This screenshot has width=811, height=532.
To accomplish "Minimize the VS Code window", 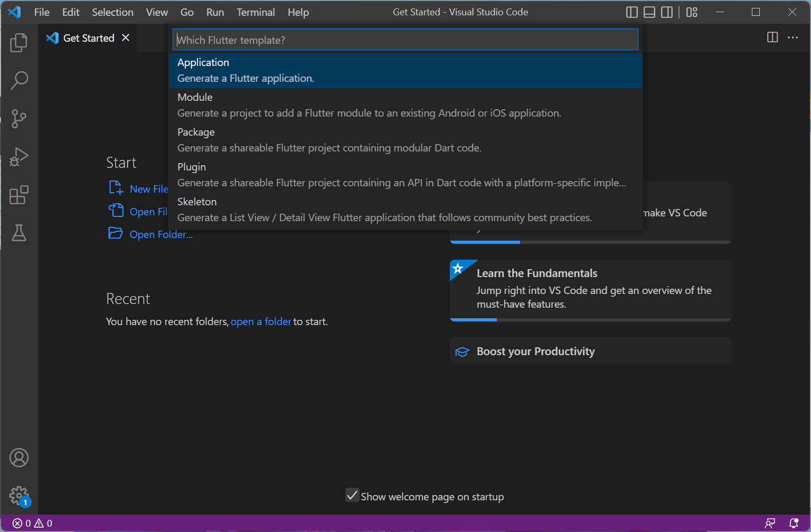I will (721, 12).
